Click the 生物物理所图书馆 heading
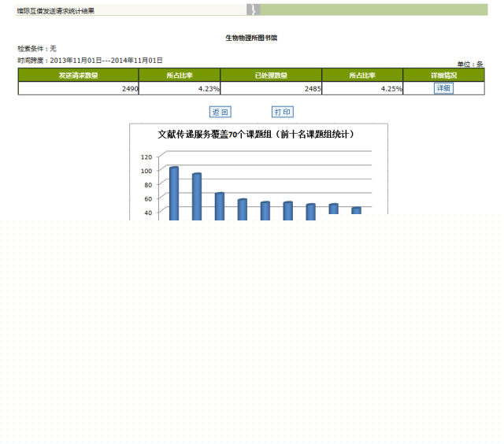The height and width of the screenshot is (444, 504). coord(251,37)
